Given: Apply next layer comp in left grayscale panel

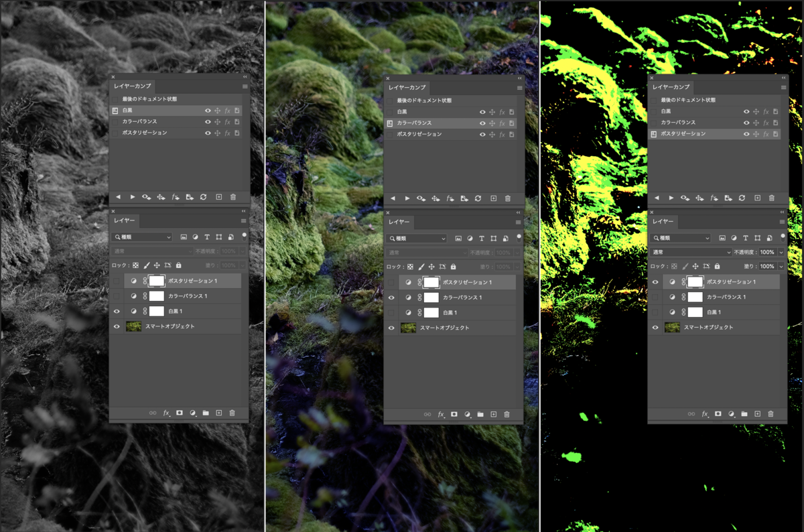Looking at the screenshot, I should coord(133,197).
